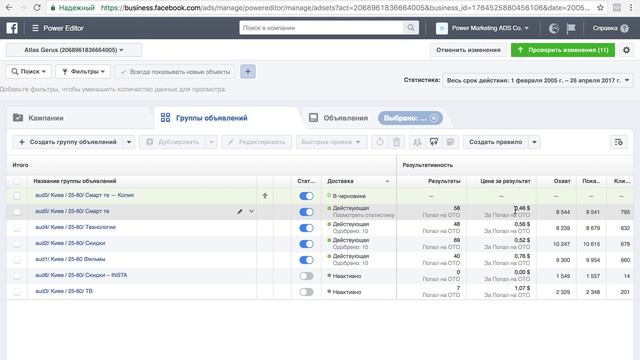Close the Выбрано selection pill with x
The height and width of the screenshot is (360, 640).
click(x=434, y=118)
